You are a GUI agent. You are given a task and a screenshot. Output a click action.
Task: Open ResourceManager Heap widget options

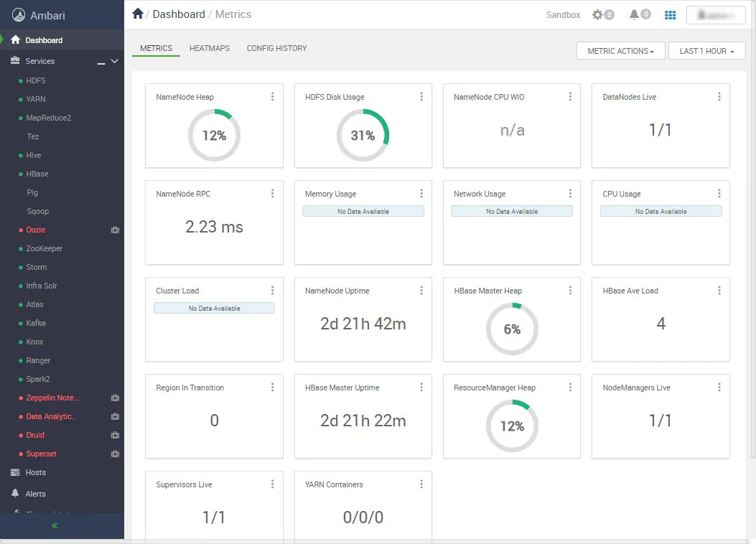point(570,387)
